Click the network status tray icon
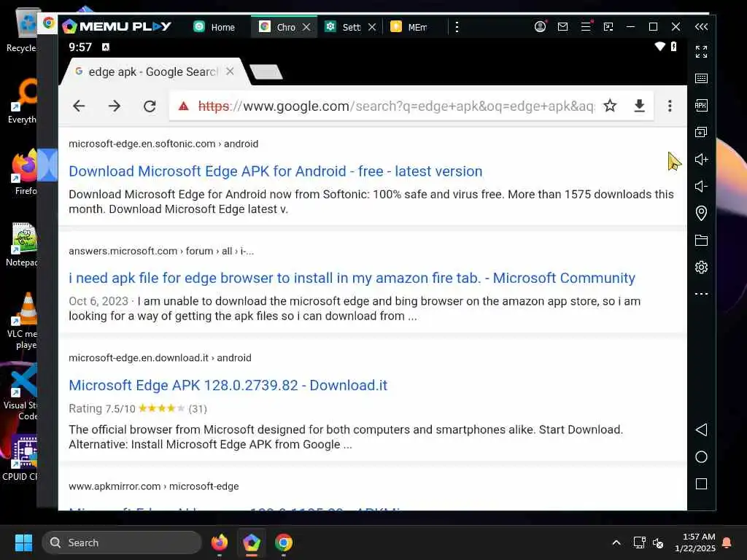 click(x=639, y=542)
